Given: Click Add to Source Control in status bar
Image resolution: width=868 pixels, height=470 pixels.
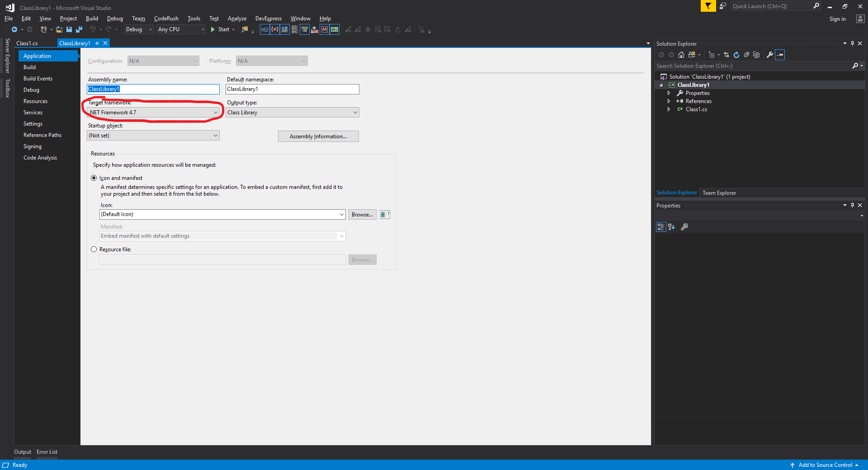Looking at the screenshot, I should [825, 465].
